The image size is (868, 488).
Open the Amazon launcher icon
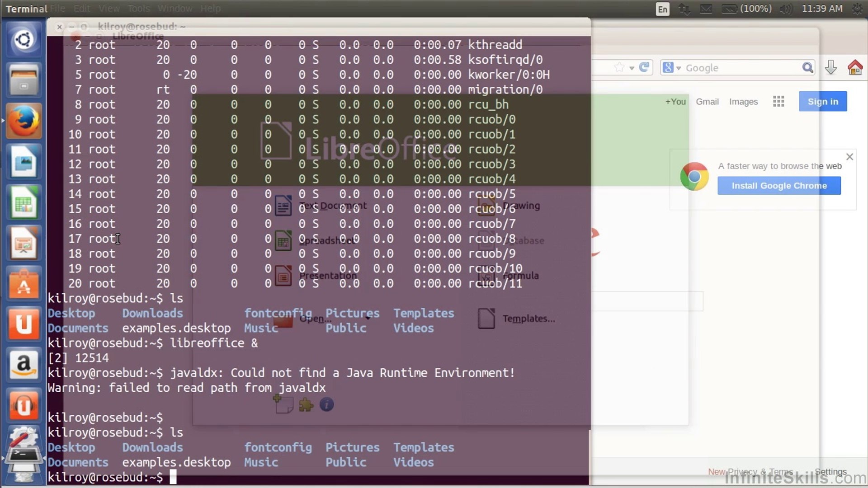pyautogui.click(x=24, y=365)
